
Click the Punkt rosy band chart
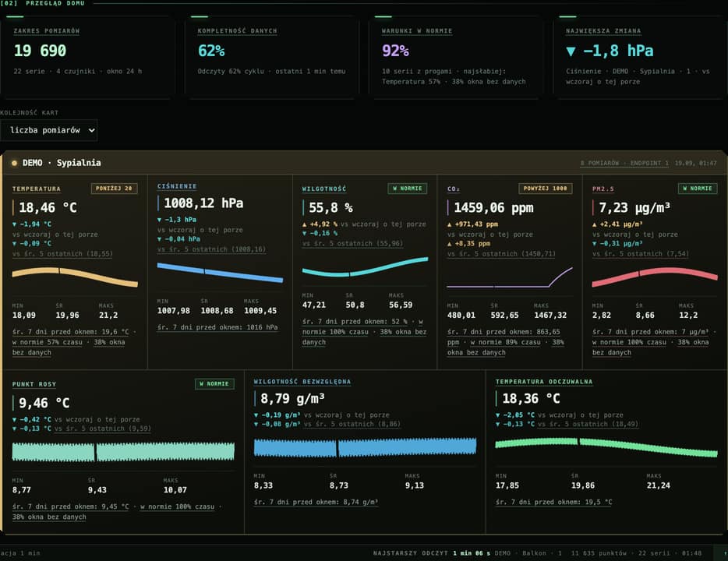tap(123, 451)
